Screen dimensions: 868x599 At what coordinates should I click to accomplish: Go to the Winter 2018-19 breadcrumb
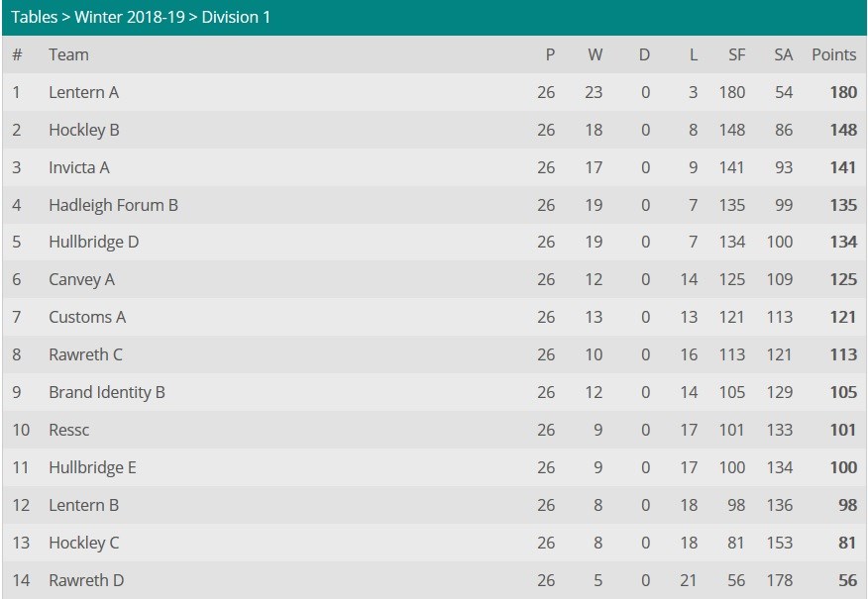(130, 17)
